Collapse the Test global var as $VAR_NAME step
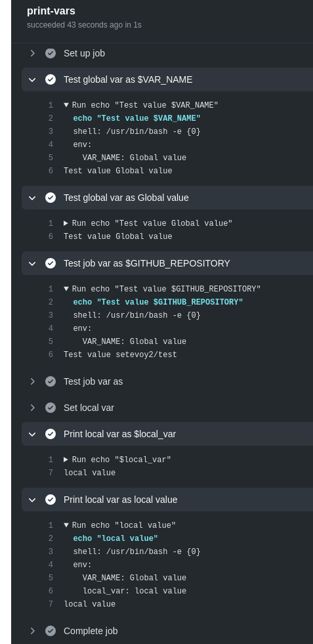 coord(32,79)
